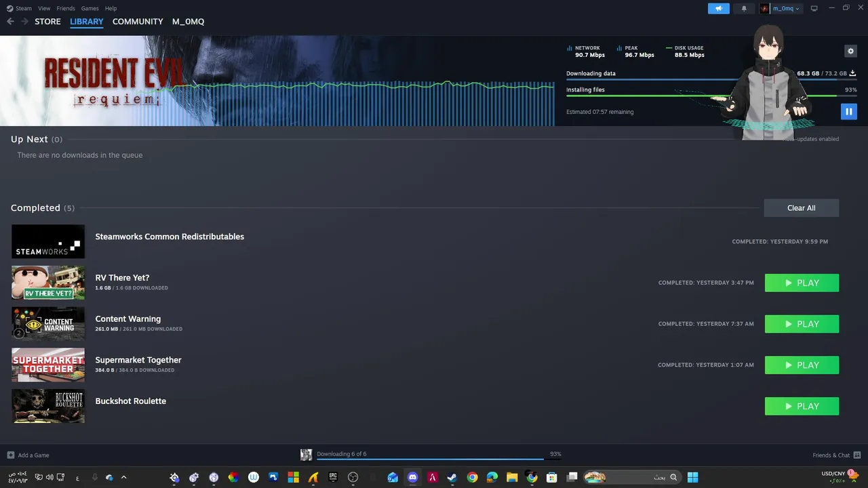Go to the LIBRARY tab
Image resolution: width=868 pixels, height=488 pixels.
pos(87,22)
